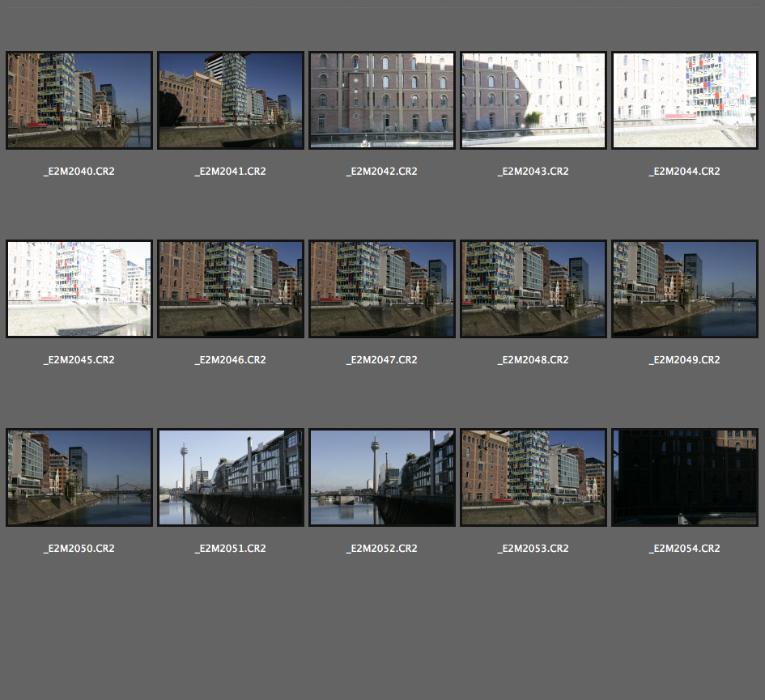The image size is (765, 700).
Task: Click the filename text _E2M2047.CR2
Action: pyautogui.click(x=382, y=360)
